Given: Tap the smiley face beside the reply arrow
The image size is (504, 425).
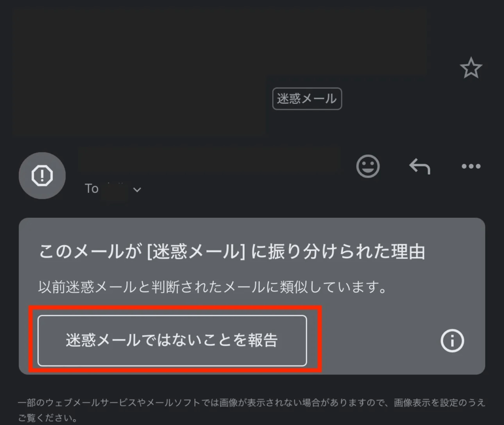Looking at the screenshot, I should (368, 166).
